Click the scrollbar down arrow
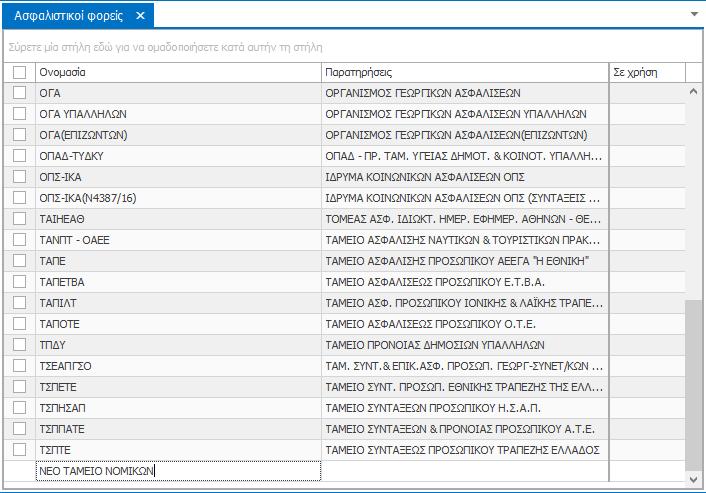Image resolution: width=706 pixels, height=493 pixels. point(693,480)
